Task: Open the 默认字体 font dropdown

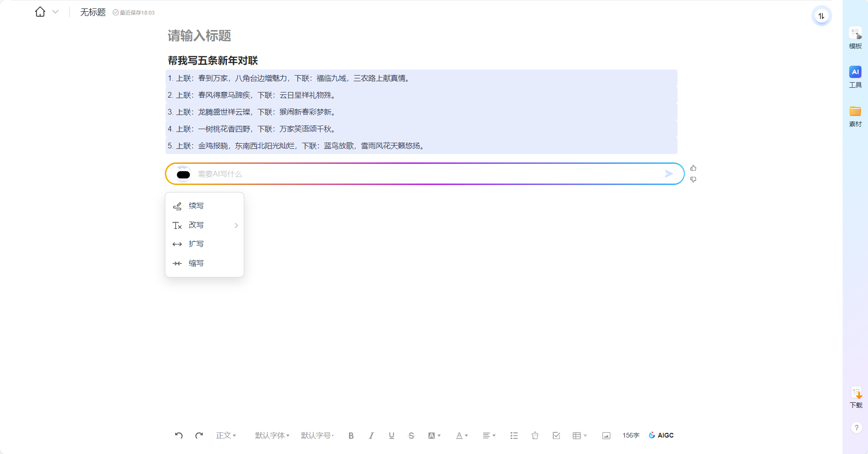Action: tap(271, 435)
